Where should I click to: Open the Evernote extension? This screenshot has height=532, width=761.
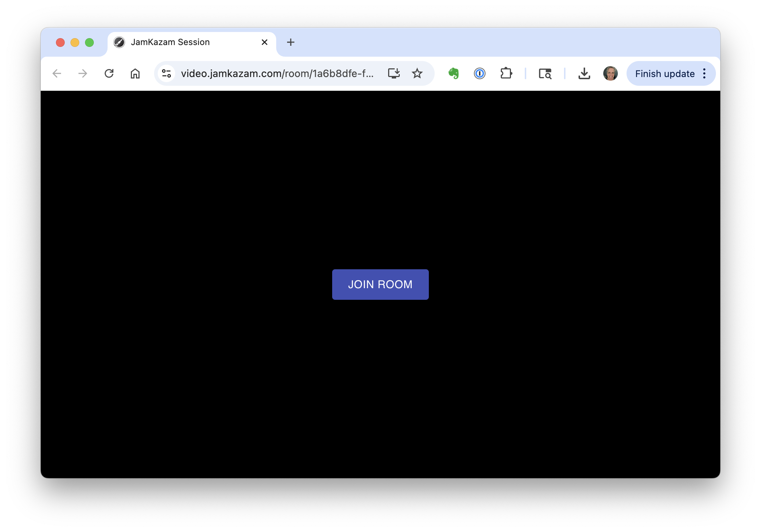click(x=453, y=73)
